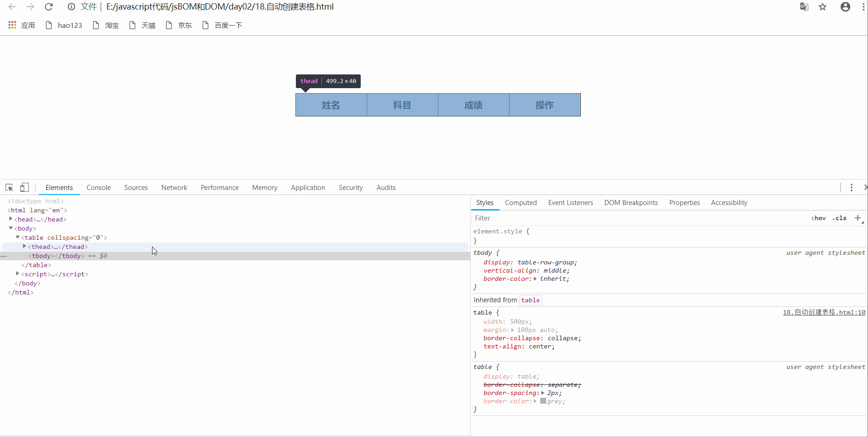Open the Memory tab
Screen dimensions: 868x437
coord(265,188)
